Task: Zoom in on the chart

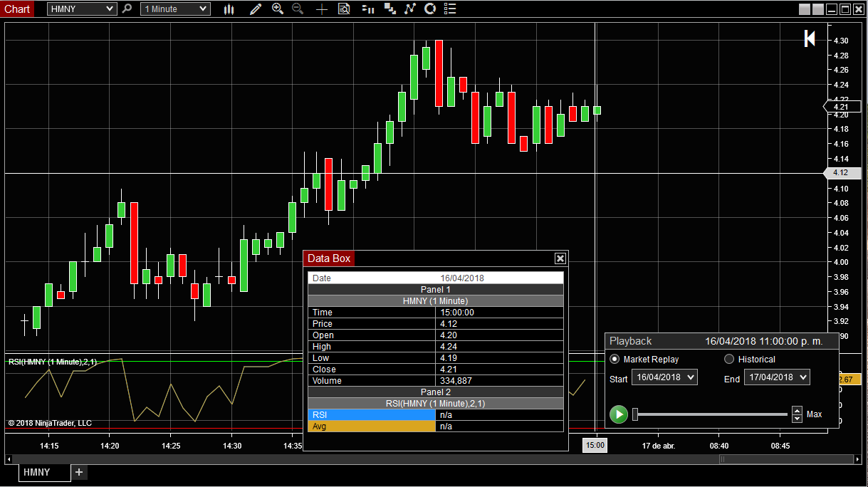Action: 278,9
